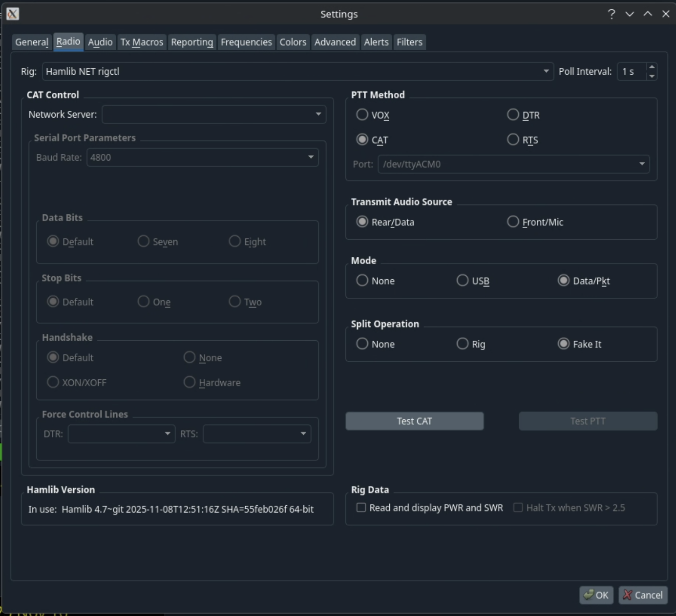This screenshot has width=676, height=616.
Task: Decrease Poll Interval with down arrow
Action: (652, 76)
